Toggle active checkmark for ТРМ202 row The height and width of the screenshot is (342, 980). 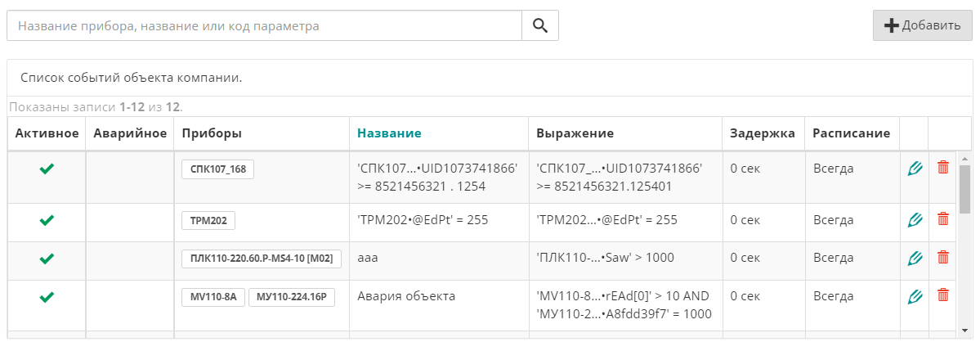[x=47, y=220]
